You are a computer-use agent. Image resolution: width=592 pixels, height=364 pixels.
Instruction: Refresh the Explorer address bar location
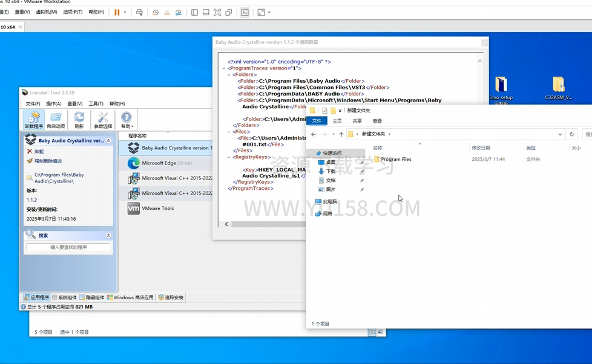(572, 134)
